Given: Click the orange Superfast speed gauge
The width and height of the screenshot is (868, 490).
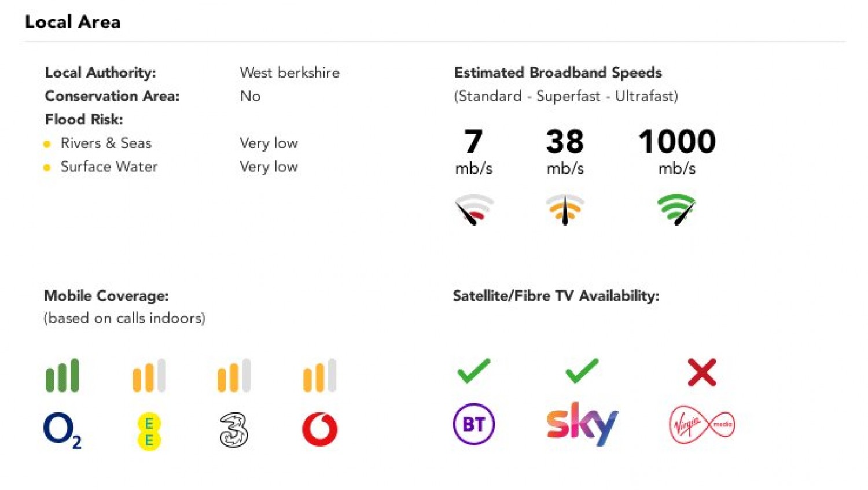Looking at the screenshot, I should click(x=565, y=209).
